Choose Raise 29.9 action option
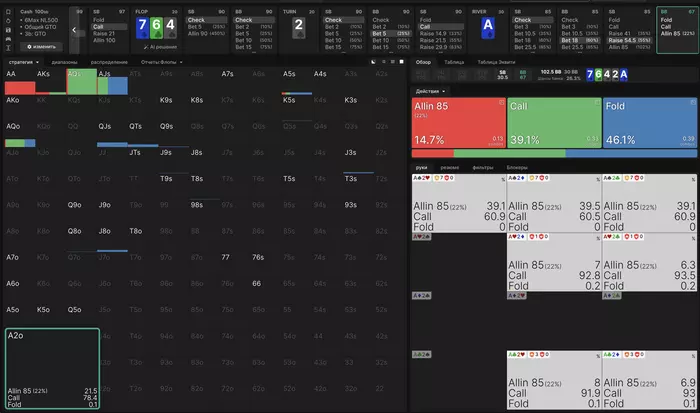The image size is (700, 413). 441,47
